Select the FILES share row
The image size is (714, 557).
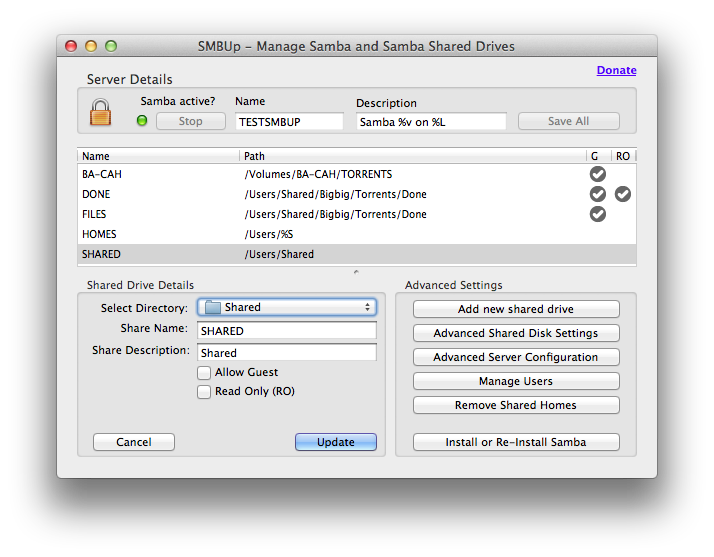tap(357, 214)
